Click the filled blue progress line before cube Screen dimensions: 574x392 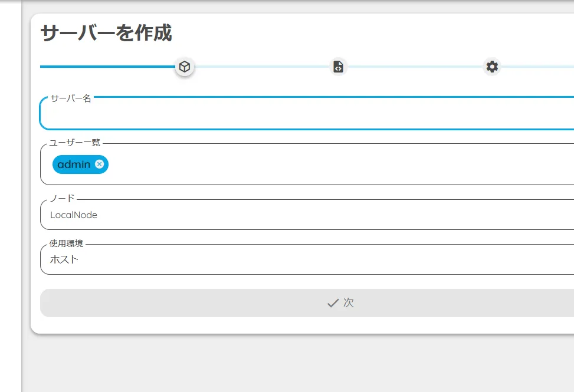pos(106,67)
